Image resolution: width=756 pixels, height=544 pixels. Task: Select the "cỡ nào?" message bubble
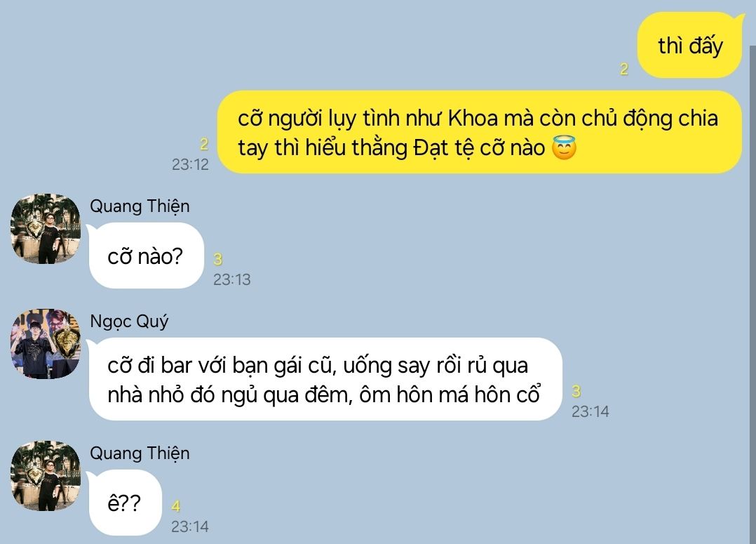(145, 256)
